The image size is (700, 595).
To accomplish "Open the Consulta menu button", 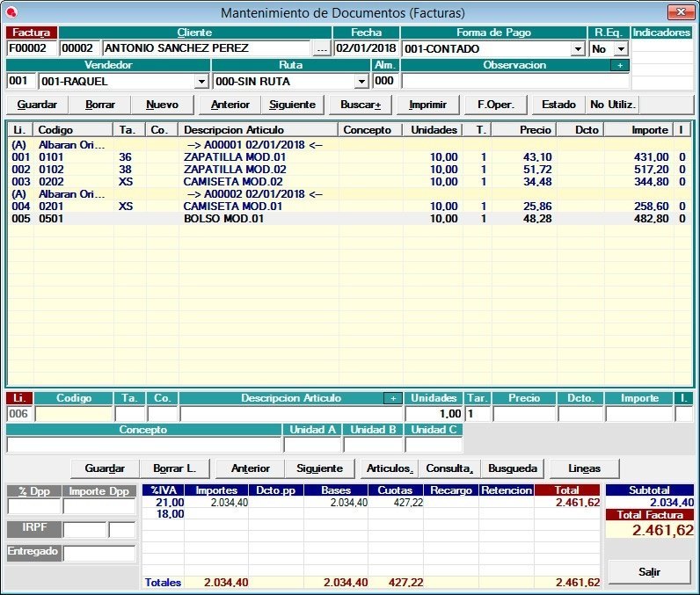I will click(450, 468).
